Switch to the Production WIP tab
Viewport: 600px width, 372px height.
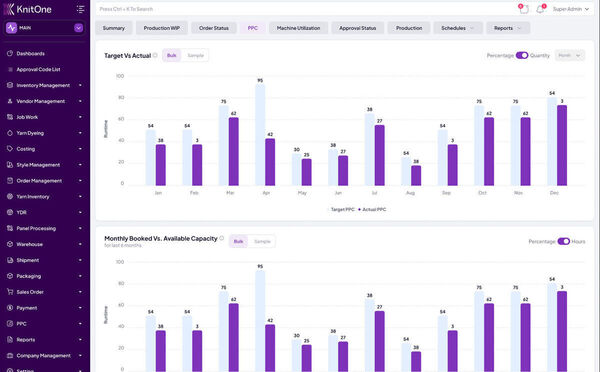[x=161, y=28]
